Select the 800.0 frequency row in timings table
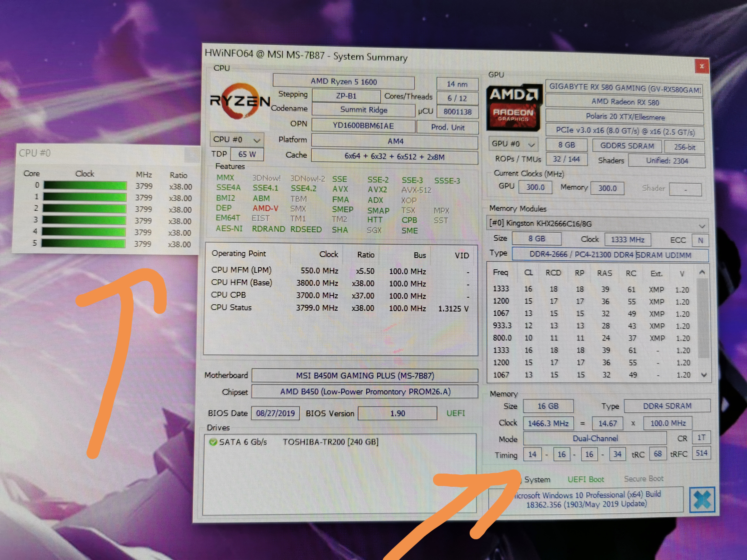The image size is (747, 560). point(591,338)
